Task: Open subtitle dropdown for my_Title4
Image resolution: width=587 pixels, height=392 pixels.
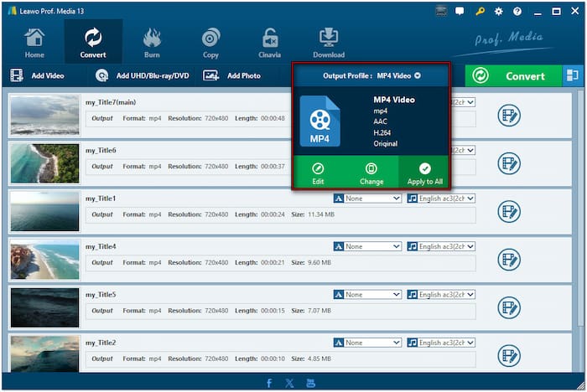Action: point(367,246)
